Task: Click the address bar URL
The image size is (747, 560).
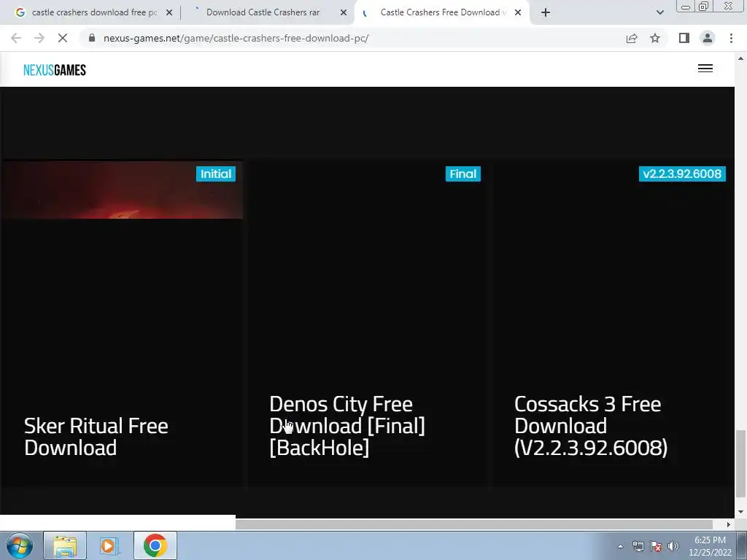Action: tap(236, 38)
